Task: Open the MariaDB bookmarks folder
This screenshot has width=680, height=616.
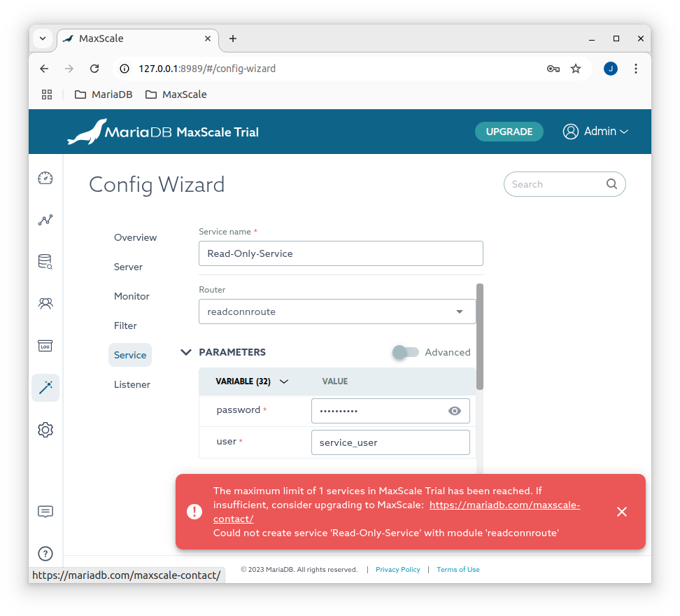Action: pos(104,94)
